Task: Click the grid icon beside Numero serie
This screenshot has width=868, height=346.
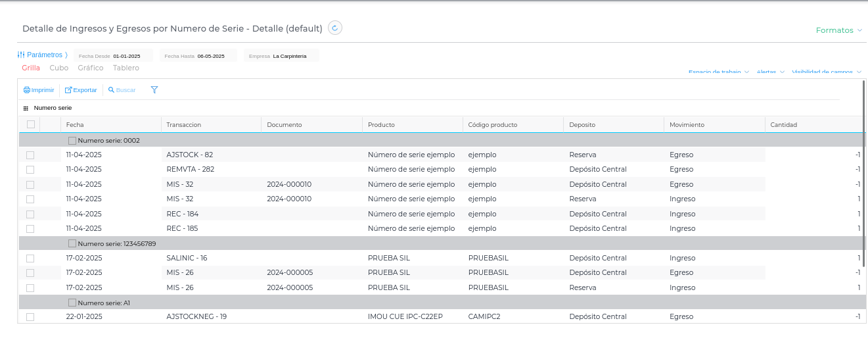Action: click(26, 108)
